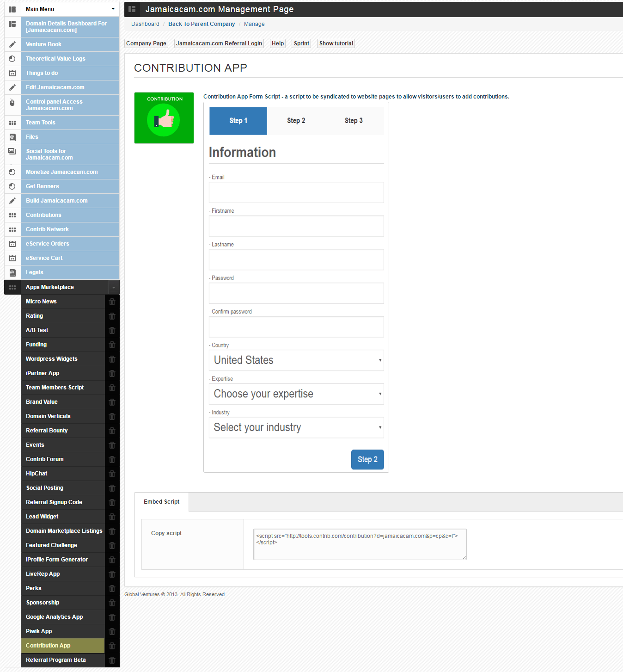Click the Legals menu item

(x=70, y=272)
